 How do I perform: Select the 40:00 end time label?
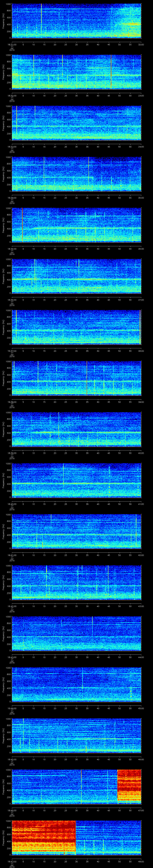[x=141, y=453]
